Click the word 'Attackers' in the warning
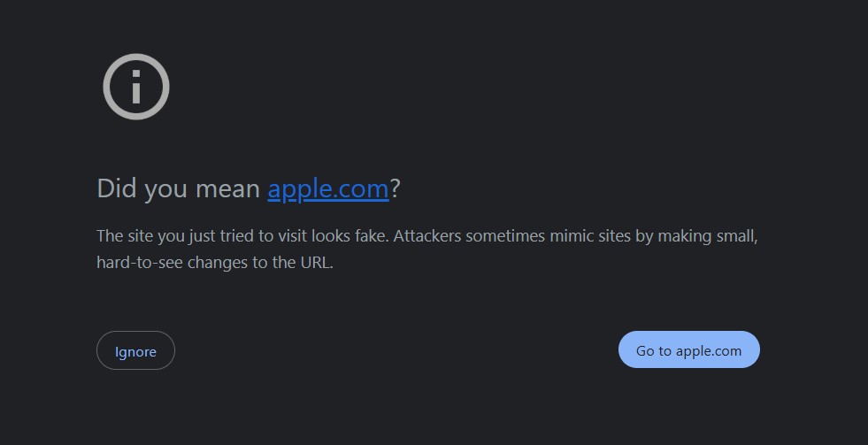The width and height of the screenshot is (868, 445). pos(426,236)
